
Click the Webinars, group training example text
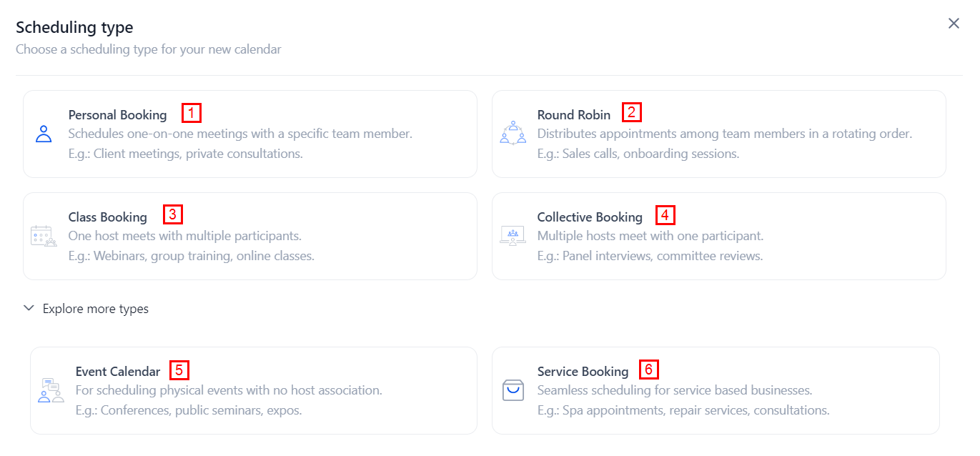[x=191, y=255]
